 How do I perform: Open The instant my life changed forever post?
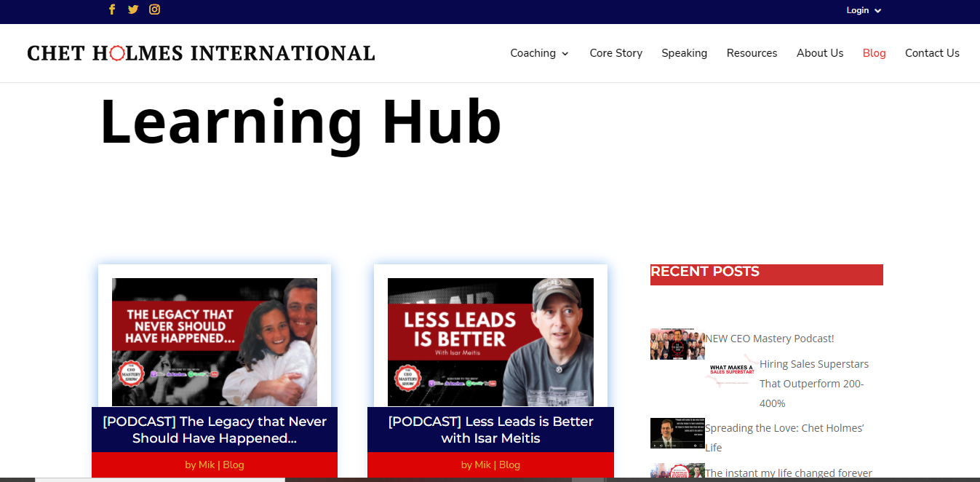click(788, 473)
